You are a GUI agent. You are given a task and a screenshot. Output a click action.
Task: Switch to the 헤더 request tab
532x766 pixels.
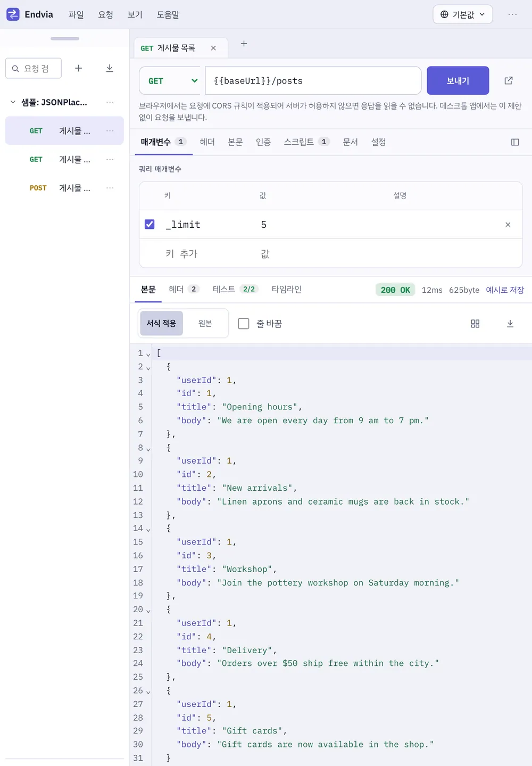[207, 142]
